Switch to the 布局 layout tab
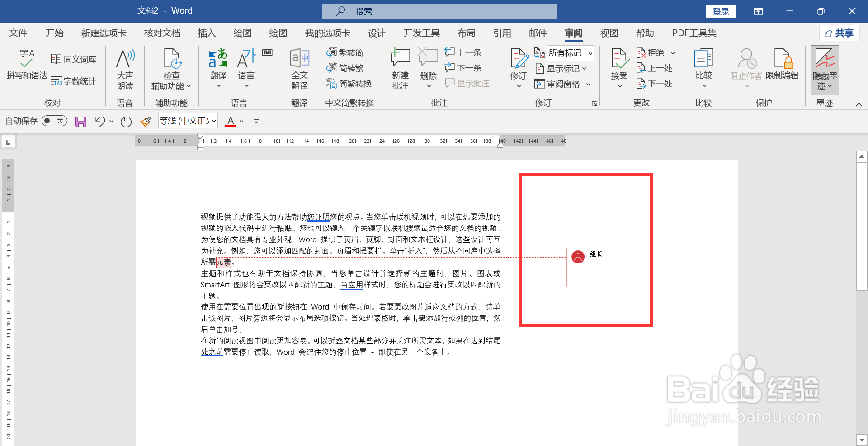Image resolution: width=868 pixels, height=446 pixels. click(466, 33)
